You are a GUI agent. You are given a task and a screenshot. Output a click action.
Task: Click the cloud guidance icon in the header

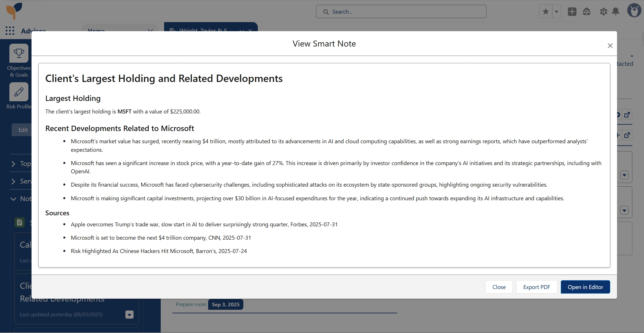(x=587, y=12)
